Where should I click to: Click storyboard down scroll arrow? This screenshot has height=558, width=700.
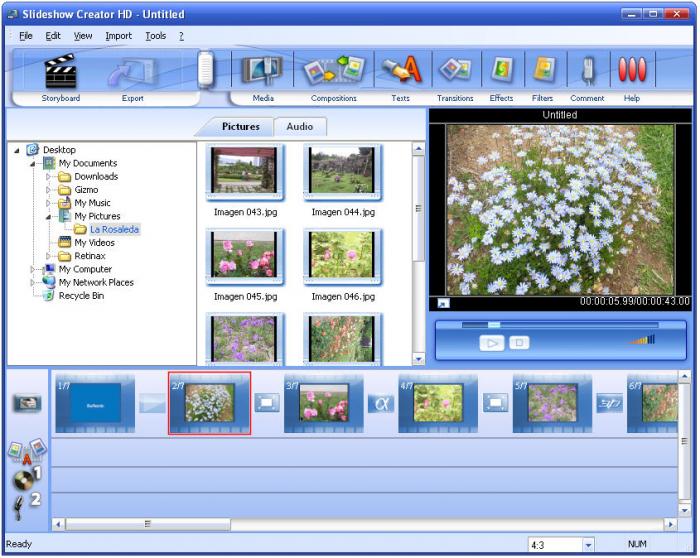[684, 510]
